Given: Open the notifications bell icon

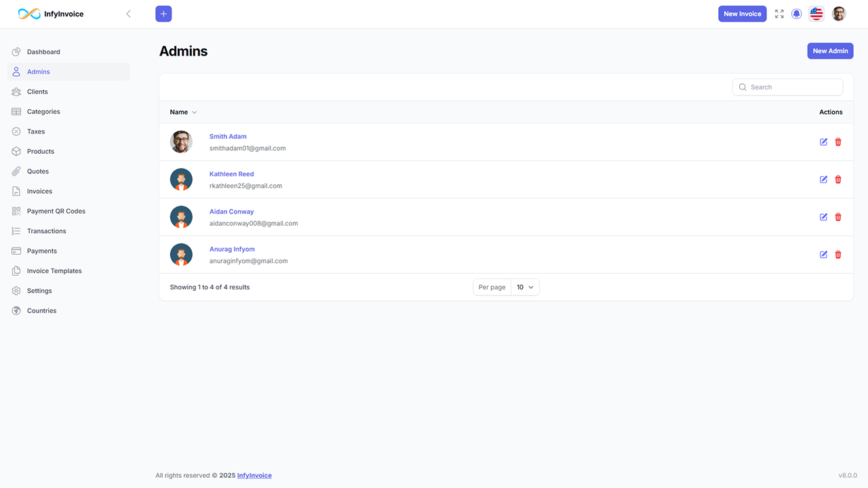Looking at the screenshot, I should (x=797, y=14).
